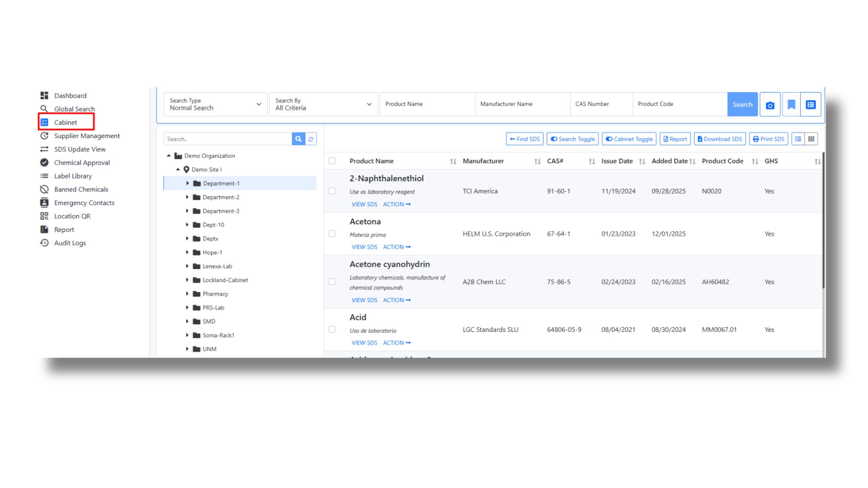Click Download SDS button
Screen dimensions: 868x488
point(720,139)
